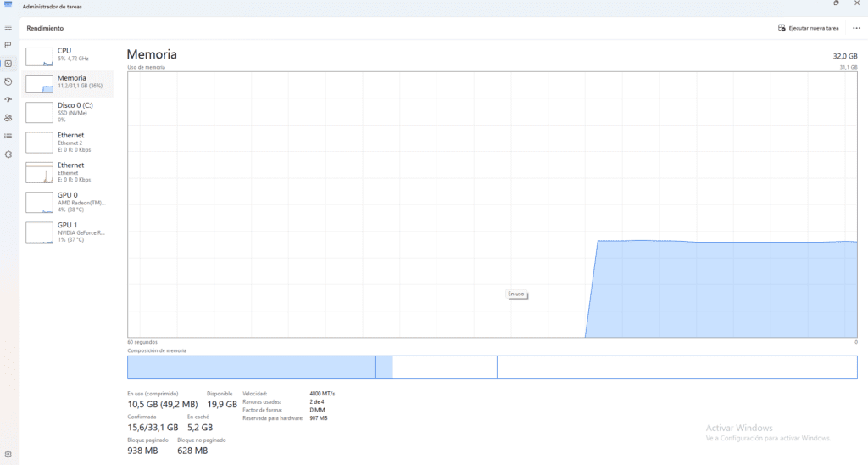Viewport: 868px width, 465px height.
Task: Click the Rendimiento page title
Action: click(45, 28)
